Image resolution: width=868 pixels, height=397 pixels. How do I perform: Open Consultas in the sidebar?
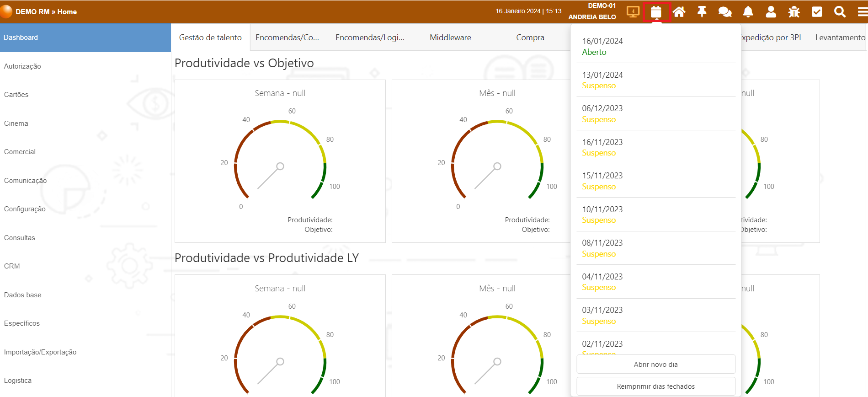pos(85,238)
